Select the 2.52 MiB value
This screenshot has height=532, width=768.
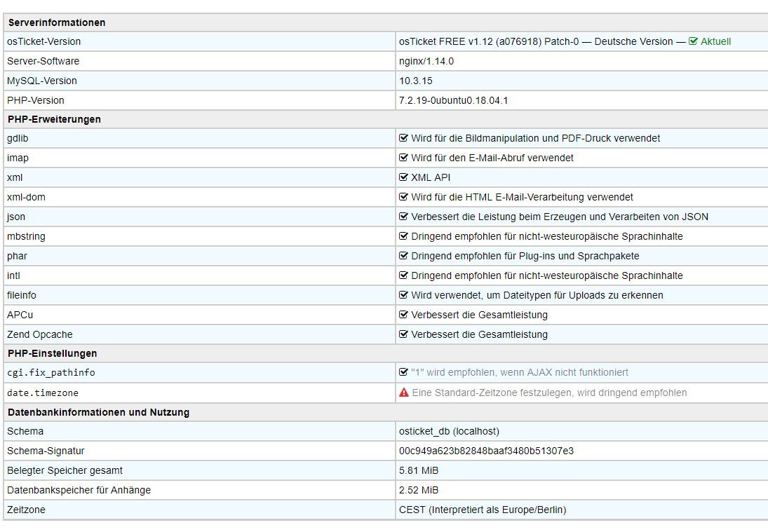[419, 490]
